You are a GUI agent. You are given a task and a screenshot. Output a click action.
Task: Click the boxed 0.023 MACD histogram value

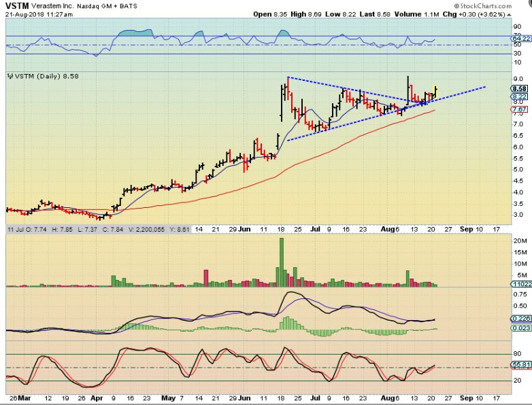[521, 328]
